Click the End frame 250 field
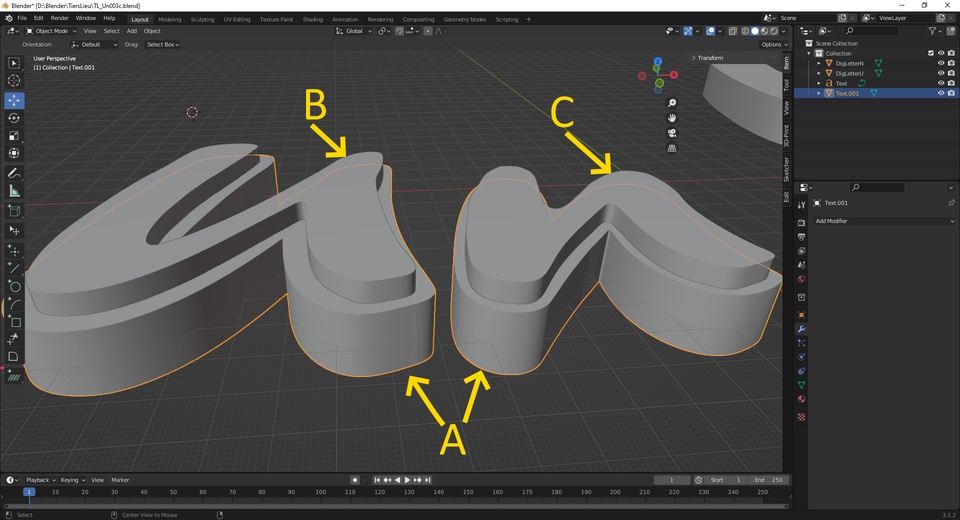 pyautogui.click(x=769, y=480)
